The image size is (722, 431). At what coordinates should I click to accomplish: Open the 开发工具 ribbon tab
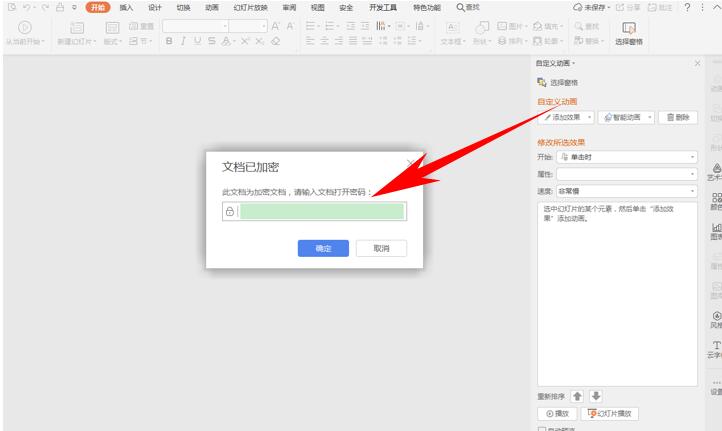click(383, 7)
